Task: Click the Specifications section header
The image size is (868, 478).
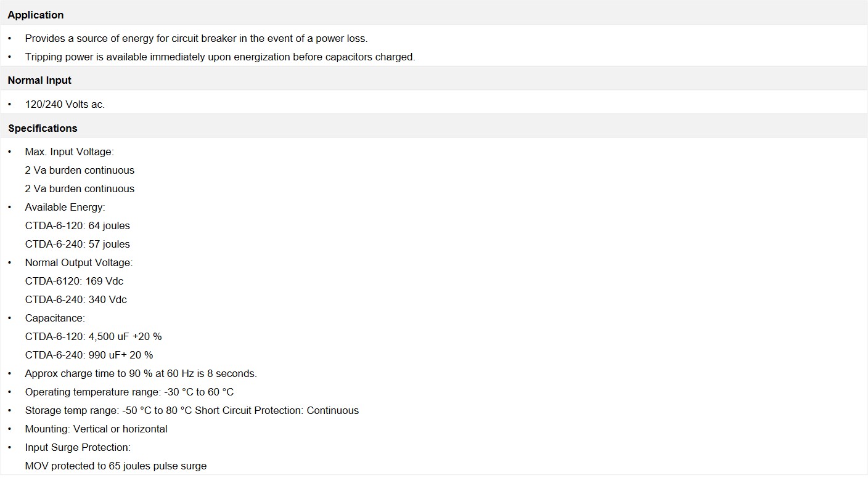Action: pyautogui.click(x=433, y=128)
